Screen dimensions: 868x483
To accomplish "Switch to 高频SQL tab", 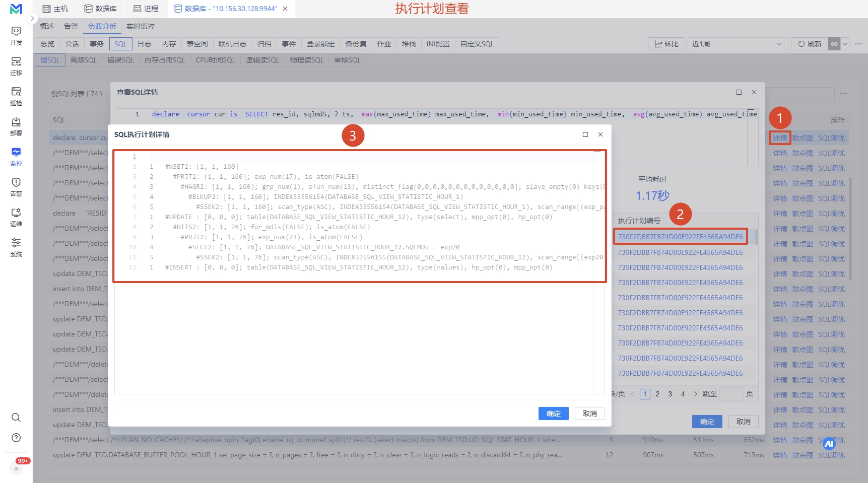I will click(83, 60).
